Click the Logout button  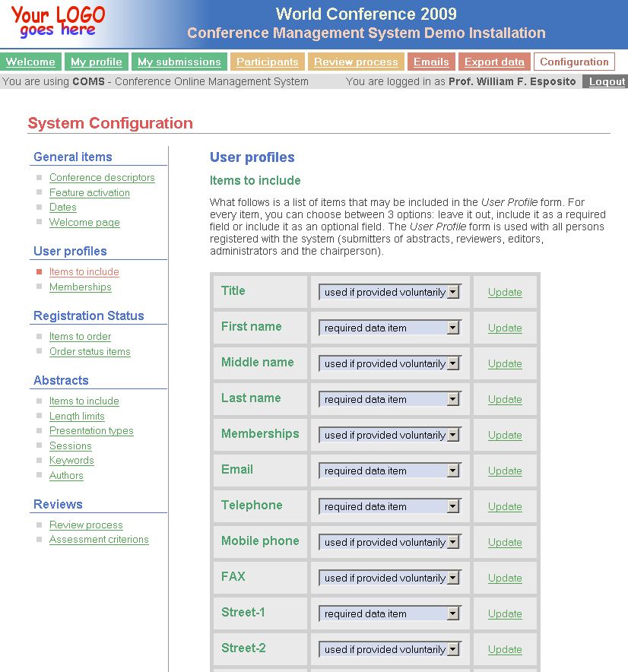(607, 81)
